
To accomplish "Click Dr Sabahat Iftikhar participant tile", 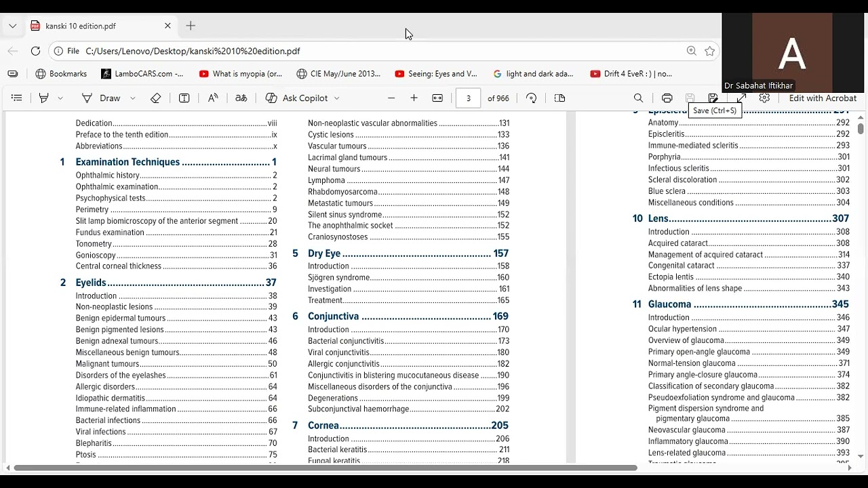I will 793,52.
